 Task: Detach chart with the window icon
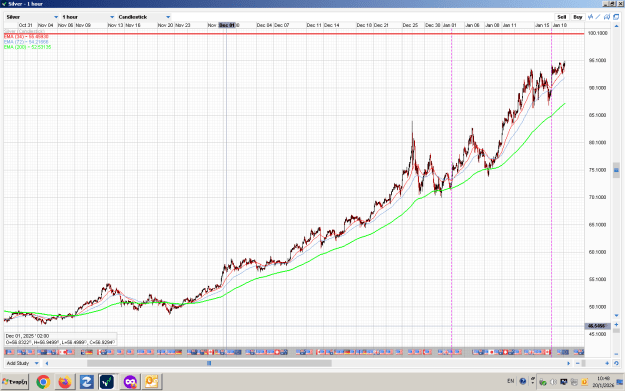616,17
